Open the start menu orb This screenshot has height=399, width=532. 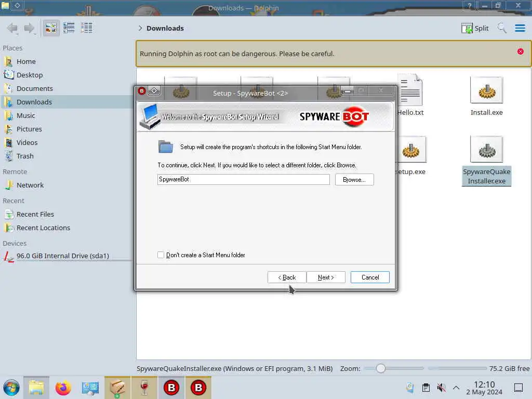point(11,388)
